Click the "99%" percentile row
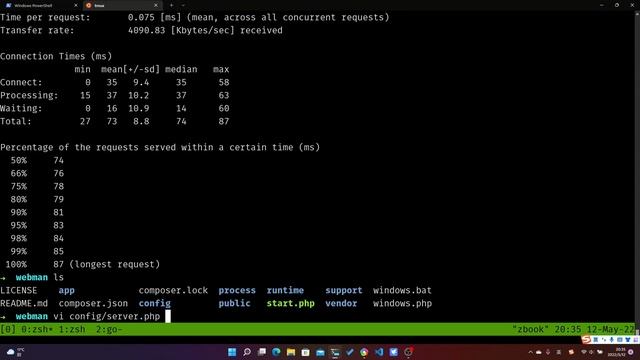This screenshot has height=360, width=640. tap(37, 251)
